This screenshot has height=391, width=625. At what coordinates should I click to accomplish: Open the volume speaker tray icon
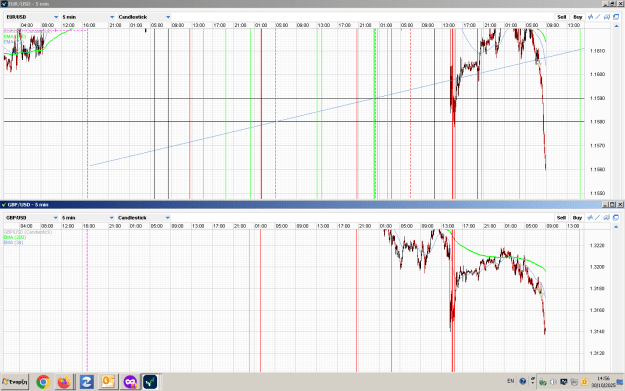tap(553, 382)
